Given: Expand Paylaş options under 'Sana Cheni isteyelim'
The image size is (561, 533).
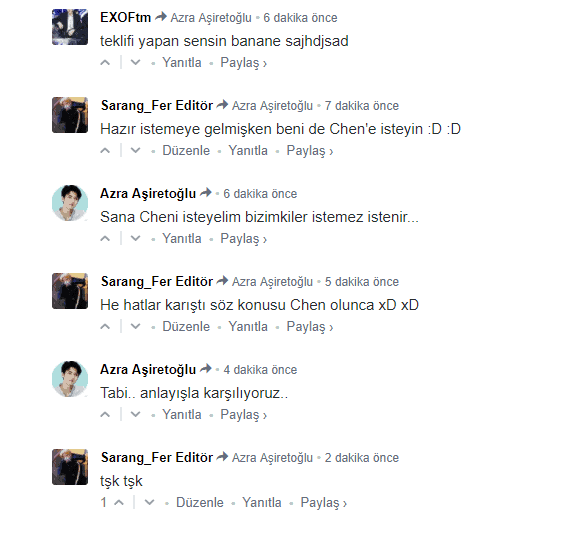Looking at the screenshot, I should [243, 239].
